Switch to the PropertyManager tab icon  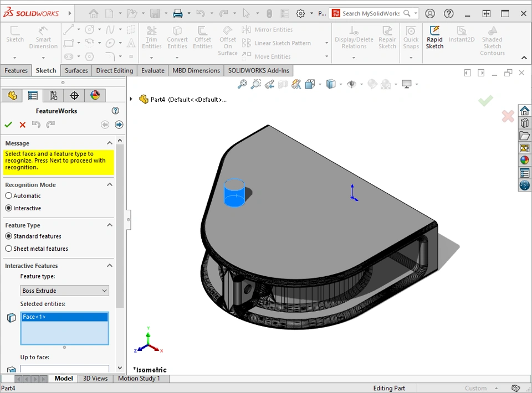pyautogui.click(x=33, y=96)
